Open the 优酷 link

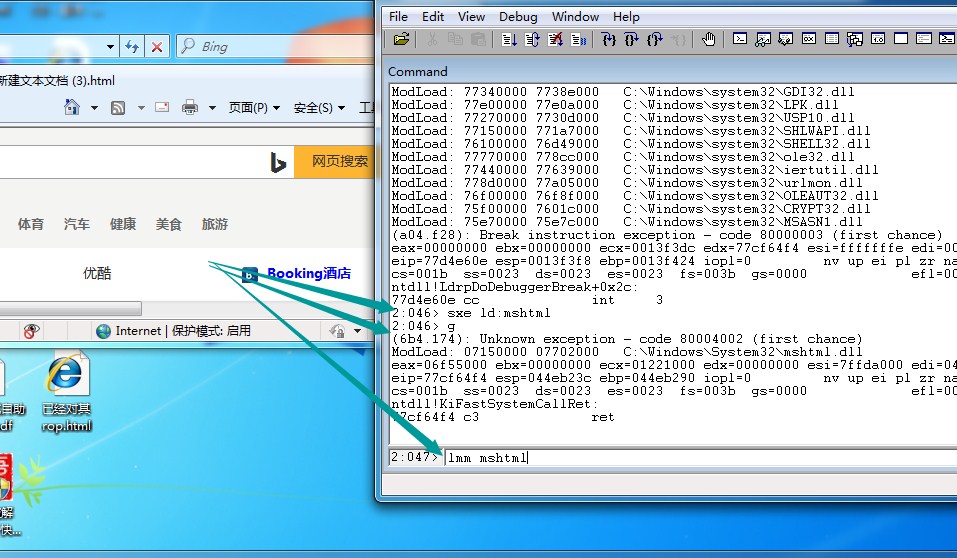tap(97, 273)
